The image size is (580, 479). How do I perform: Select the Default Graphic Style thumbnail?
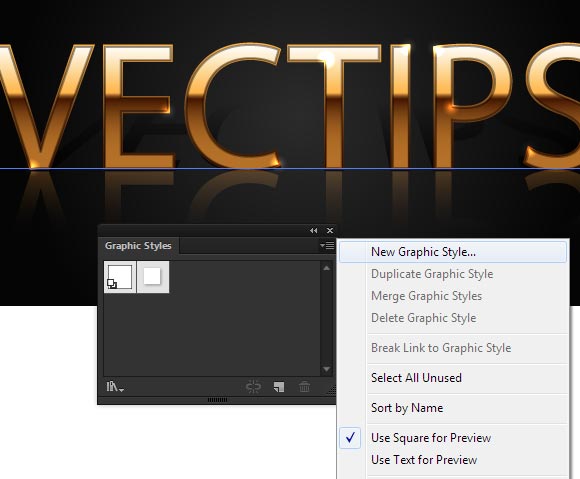tap(120, 277)
